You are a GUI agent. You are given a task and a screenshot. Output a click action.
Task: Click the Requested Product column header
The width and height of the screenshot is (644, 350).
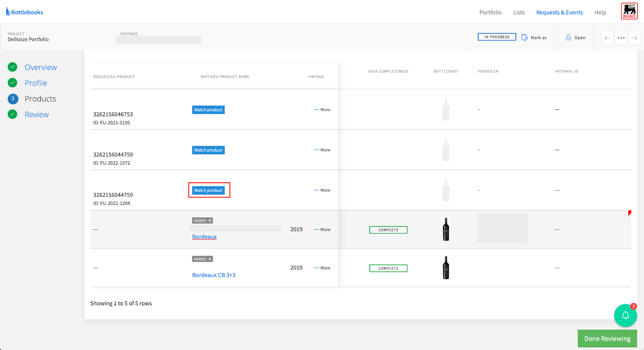click(x=114, y=76)
